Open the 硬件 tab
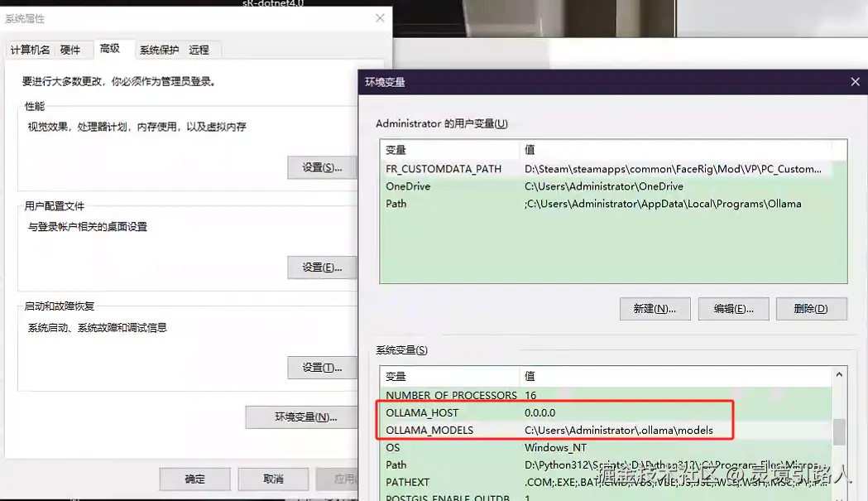 pyautogui.click(x=70, y=50)
